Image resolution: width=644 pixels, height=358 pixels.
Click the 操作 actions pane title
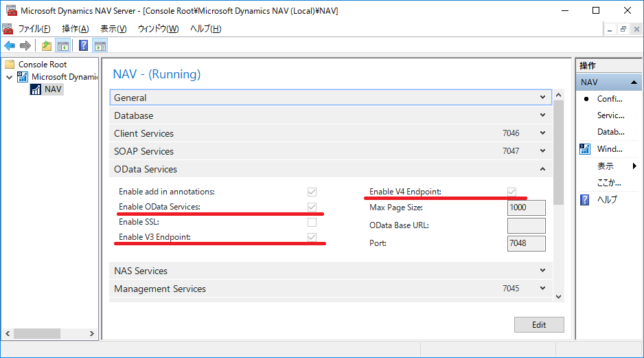(x=588, y=66)
